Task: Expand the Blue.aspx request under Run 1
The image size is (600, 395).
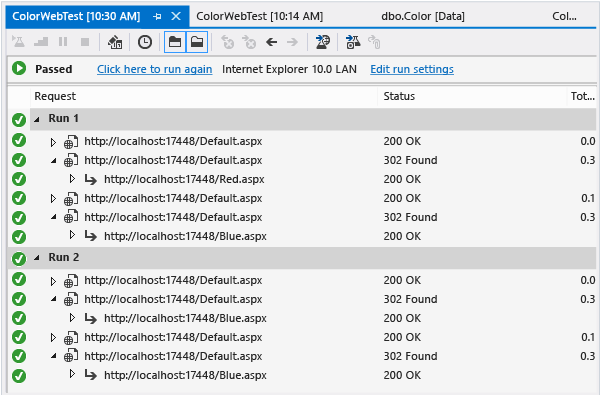Action: tap(72, 235)
